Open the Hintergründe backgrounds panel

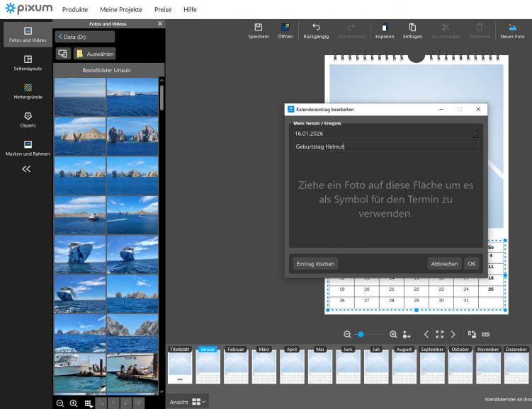(x=28, y=88)
